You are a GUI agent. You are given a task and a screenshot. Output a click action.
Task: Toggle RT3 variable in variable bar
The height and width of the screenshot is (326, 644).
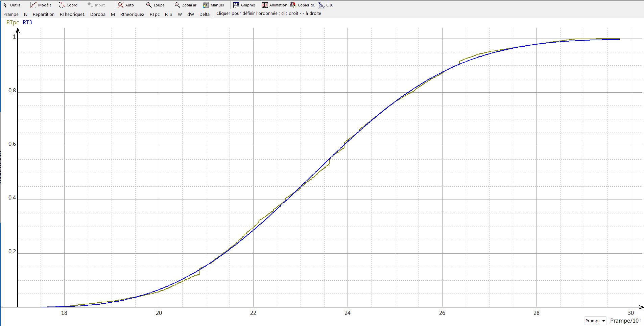(x=168, y=14)
